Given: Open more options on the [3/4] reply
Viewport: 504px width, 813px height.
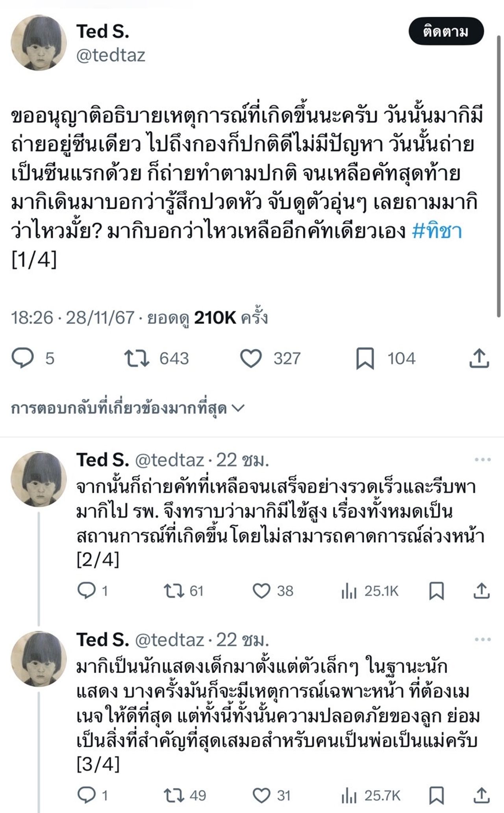Looking at the screenshot, I should tap(483, 640).
